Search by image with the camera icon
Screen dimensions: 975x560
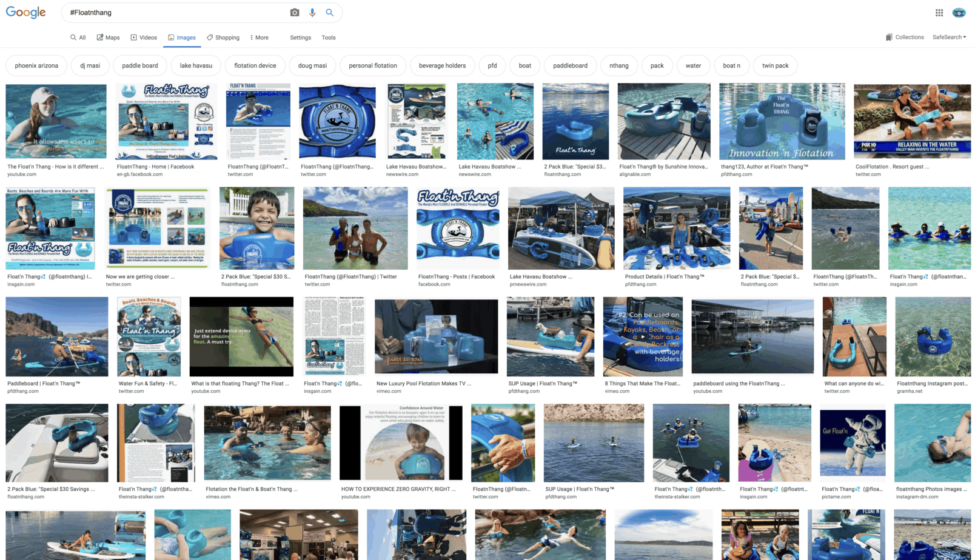pos(295,13)
